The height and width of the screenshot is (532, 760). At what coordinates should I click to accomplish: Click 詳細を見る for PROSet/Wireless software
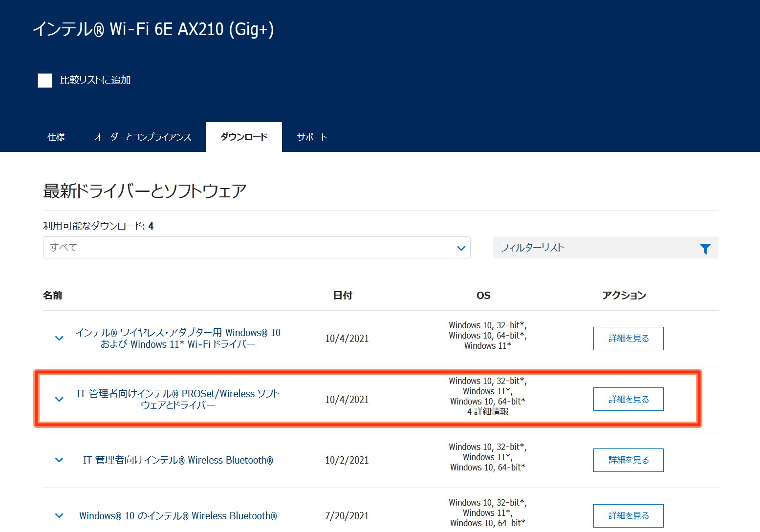coord(628,399)
